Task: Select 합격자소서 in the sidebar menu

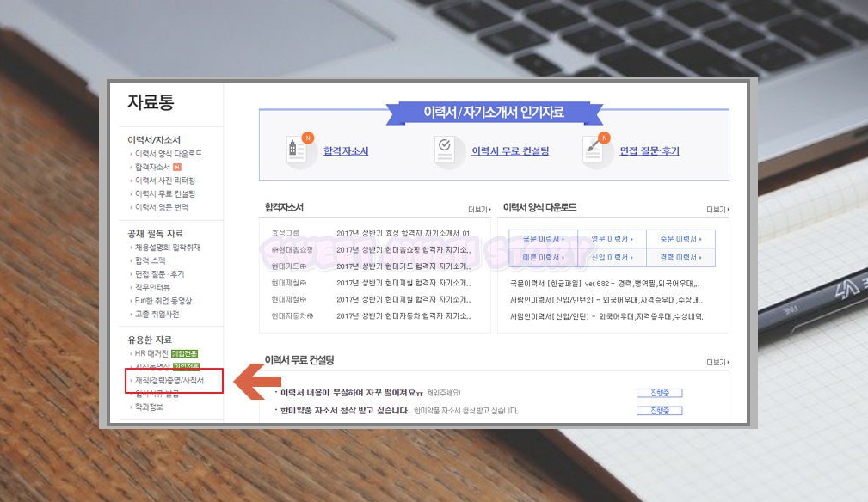Action: tap(152, 167)
